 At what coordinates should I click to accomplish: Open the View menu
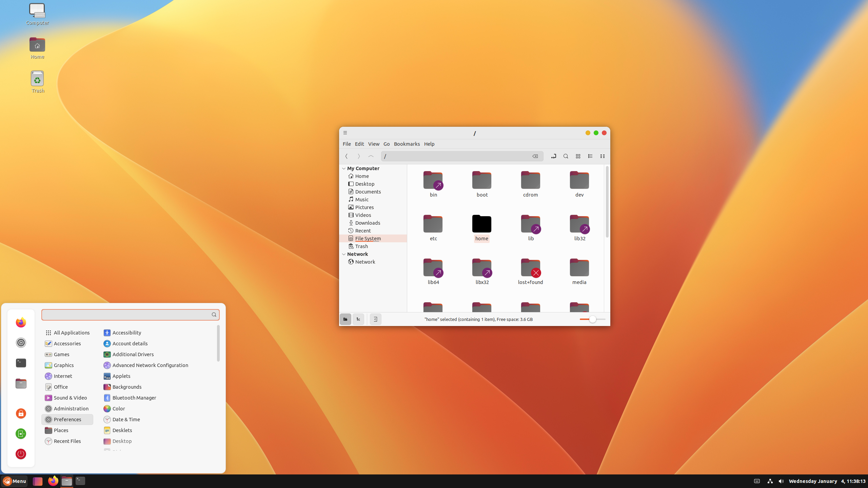[x=374, y=144]
